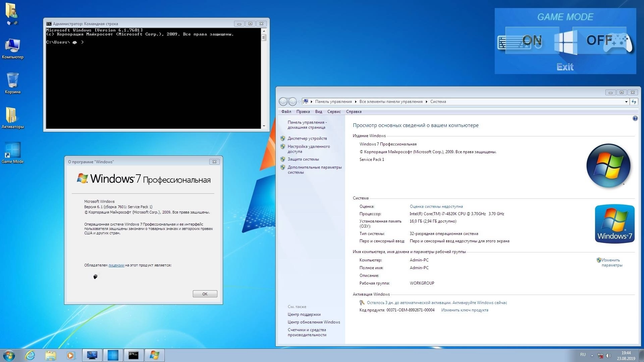
Task: Open the Справка menu
Action: coord(354,112)
